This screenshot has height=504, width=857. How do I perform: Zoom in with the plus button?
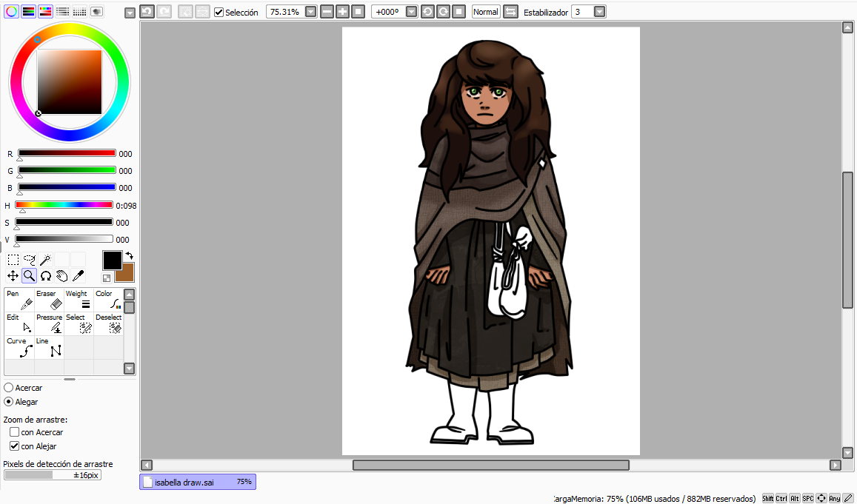coord(343,11)
